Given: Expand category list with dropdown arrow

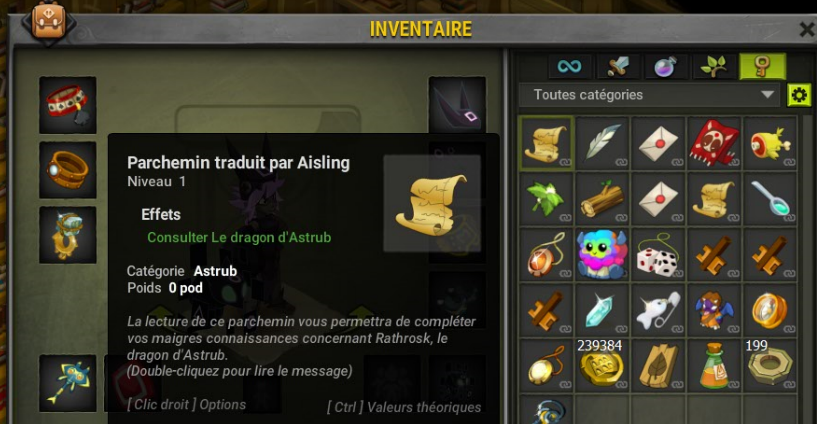Looking at the screenshot, I should [767, 95].
